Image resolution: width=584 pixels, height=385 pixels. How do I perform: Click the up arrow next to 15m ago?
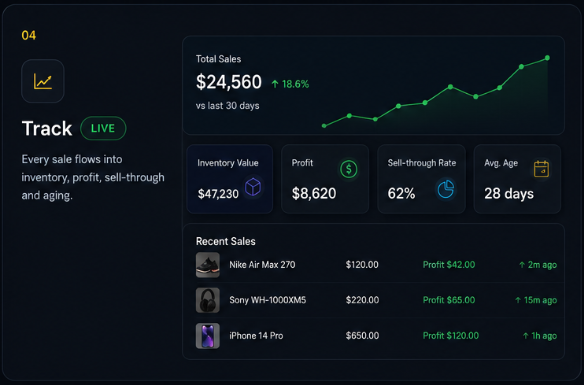coord(518,300)
